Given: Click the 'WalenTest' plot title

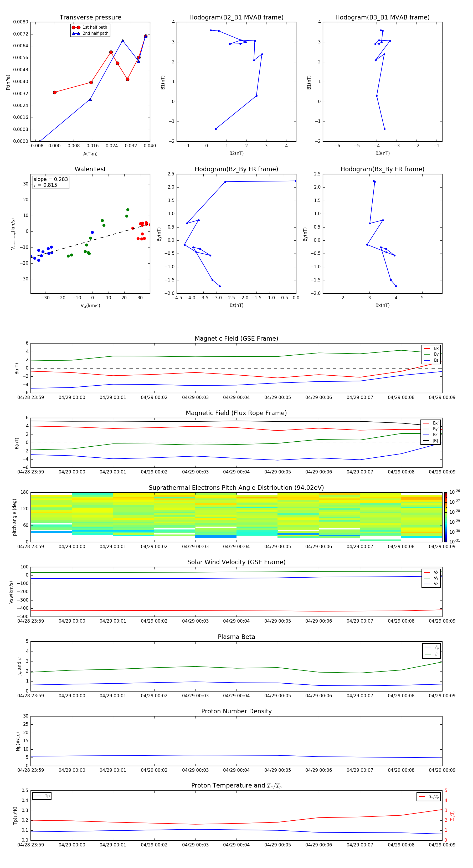Looking at the screenshot, I should coord(90,169).
